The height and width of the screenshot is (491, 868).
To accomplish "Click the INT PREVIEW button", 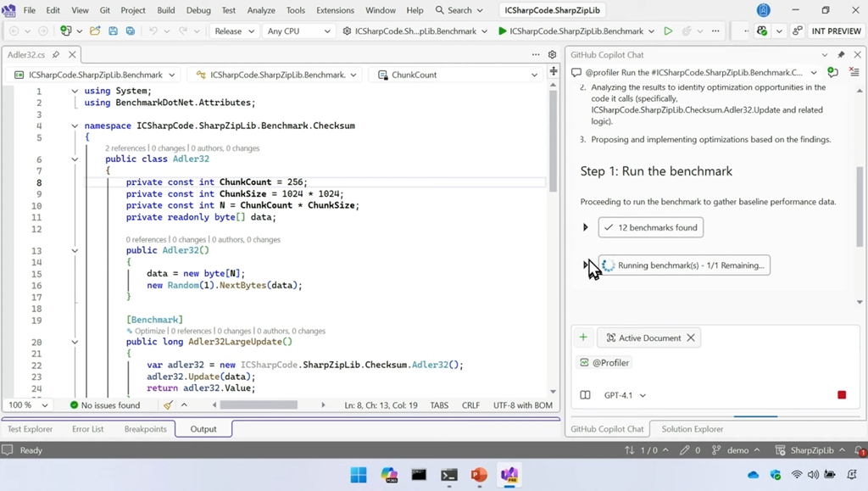I will [x=836, y=31].
